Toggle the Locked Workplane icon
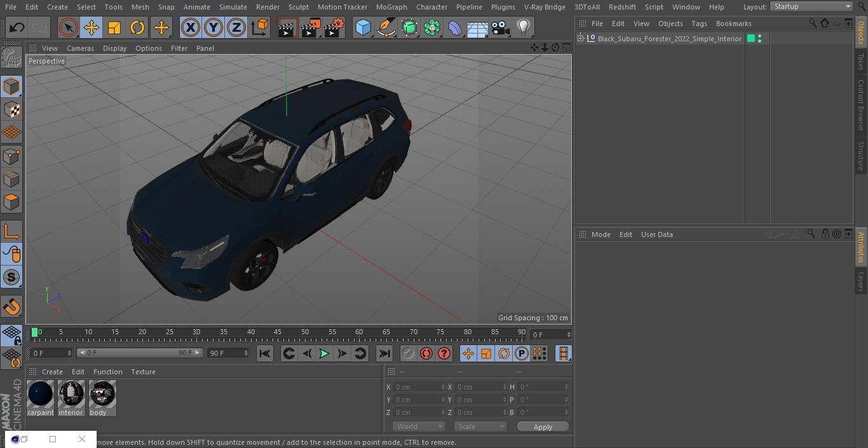Image resolution: width=868 pixels, height=448 pixels. click(x=11, y=335)
